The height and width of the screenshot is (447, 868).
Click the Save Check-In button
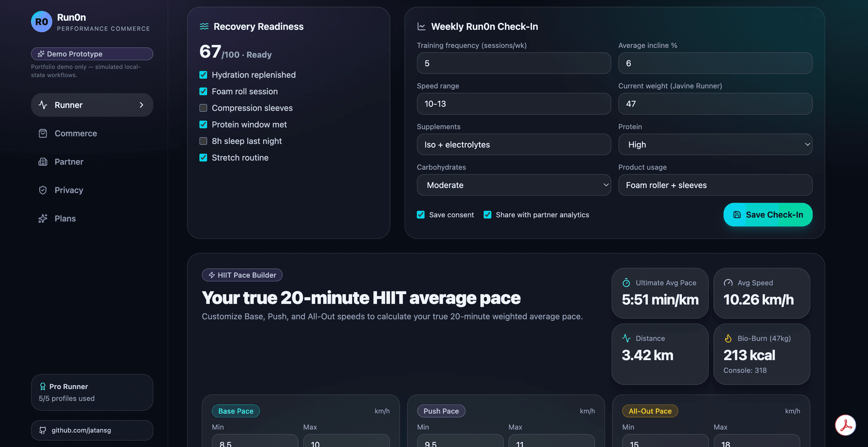[768, 215]
